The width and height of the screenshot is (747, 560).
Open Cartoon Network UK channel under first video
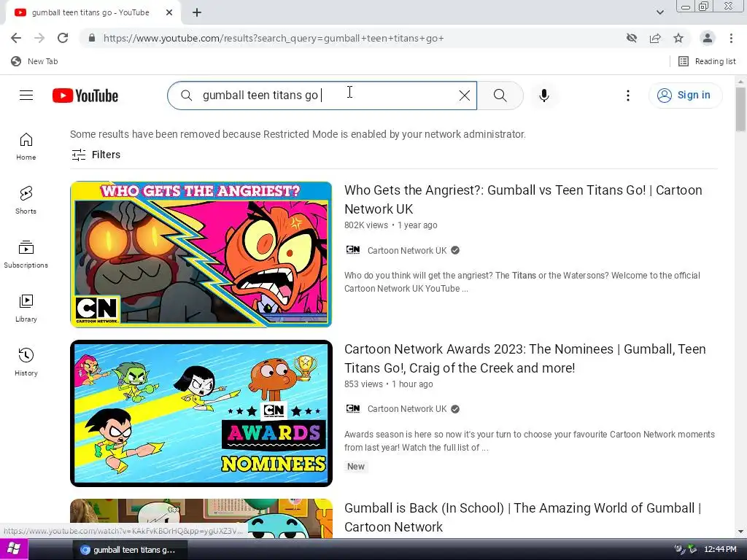click(407, 251)
